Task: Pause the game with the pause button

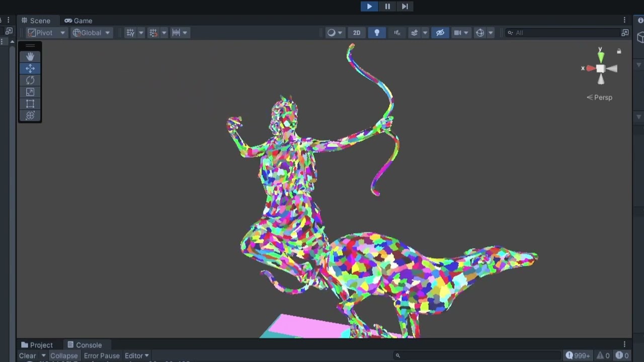Action: [x=387, y=6]
